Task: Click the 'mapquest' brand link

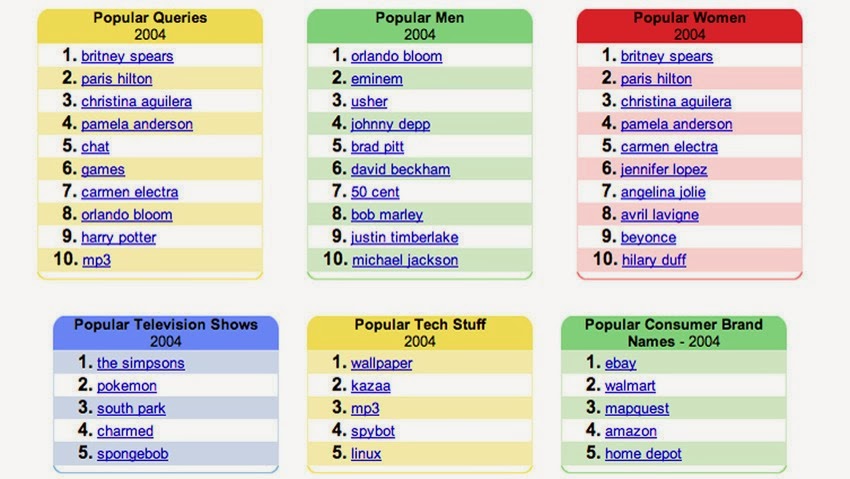Action: [x=637, y=409]
